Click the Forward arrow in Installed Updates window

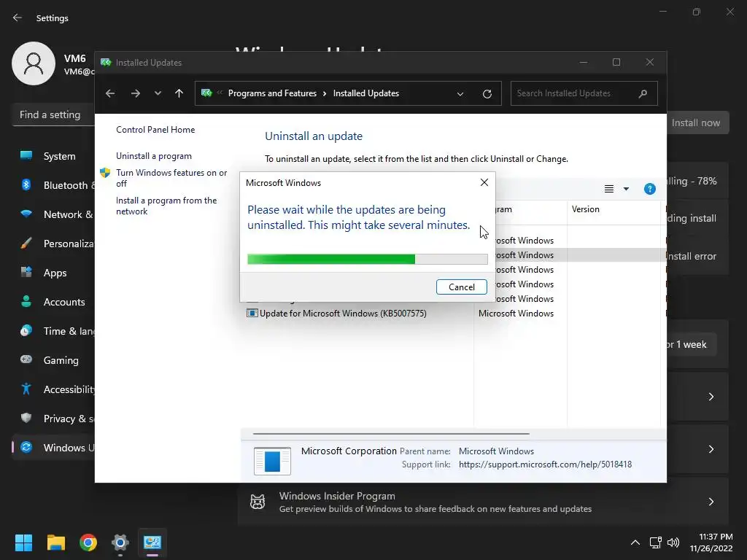(x=135, y=93)
